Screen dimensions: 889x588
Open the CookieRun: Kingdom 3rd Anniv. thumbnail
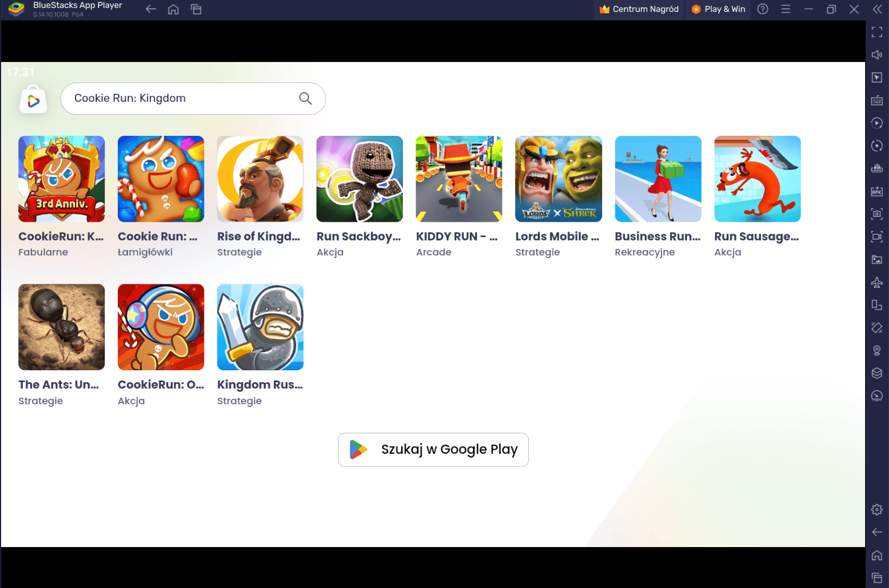point(61,179)
